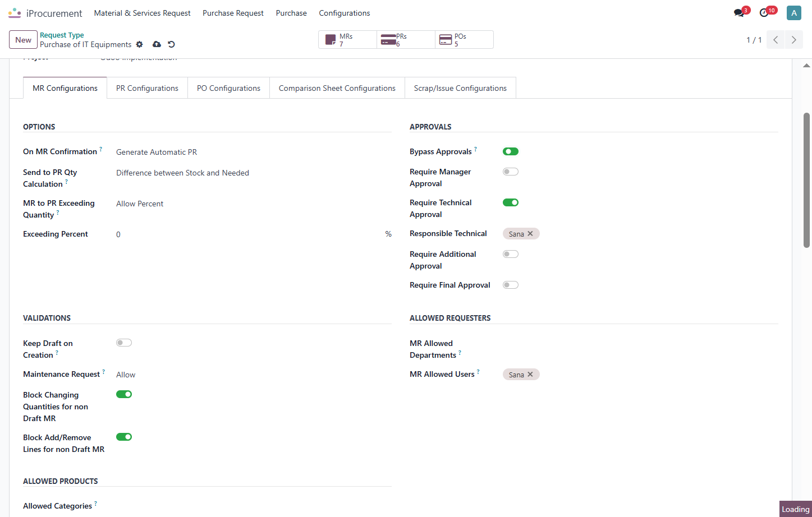This screenshot has width=812, height=517.
Task: Disable the Bypass Approvals toggle
Action: [511, 151]
